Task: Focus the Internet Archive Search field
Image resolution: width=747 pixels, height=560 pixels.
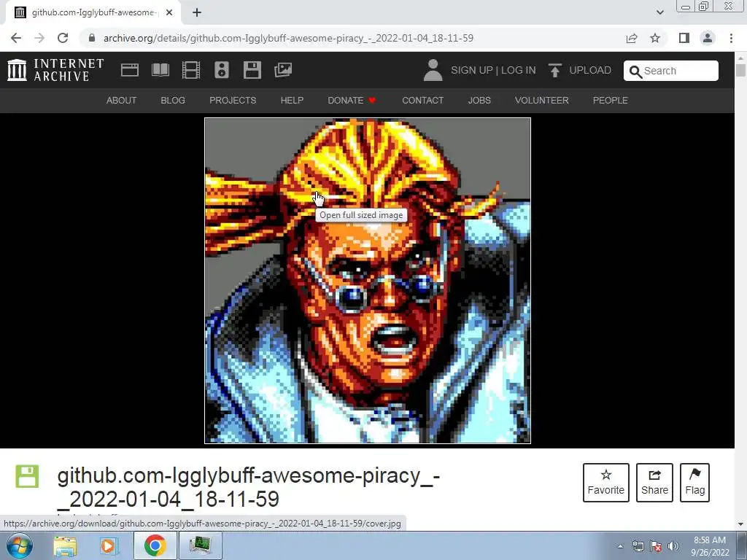Action: click(x=671, y=71)
